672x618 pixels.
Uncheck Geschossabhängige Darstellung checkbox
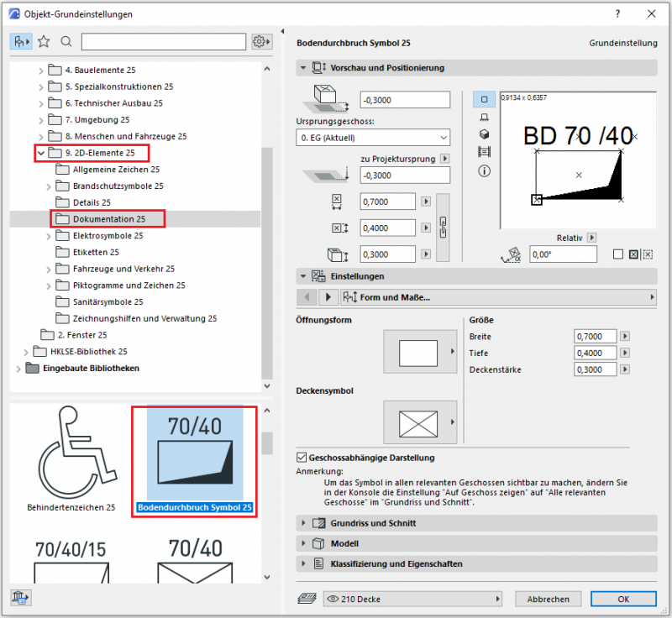coord(302,458)
